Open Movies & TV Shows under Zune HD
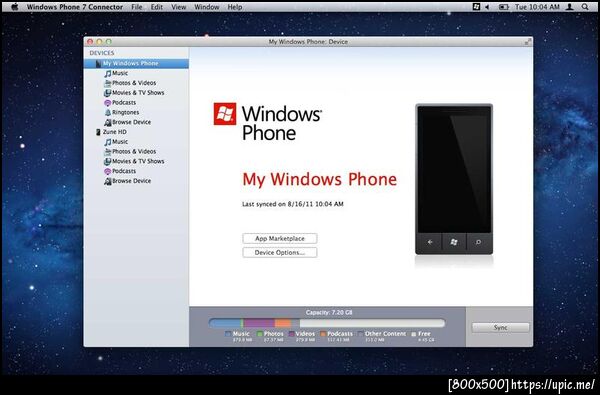This screenshot has height=395, width=600. [x=134, y=162]
